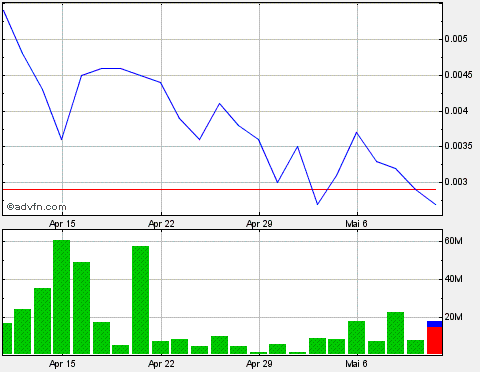Click the 0.0035 price axis label
The height and width of the screenshot is (372, 480).
click(x=458, y=146)
